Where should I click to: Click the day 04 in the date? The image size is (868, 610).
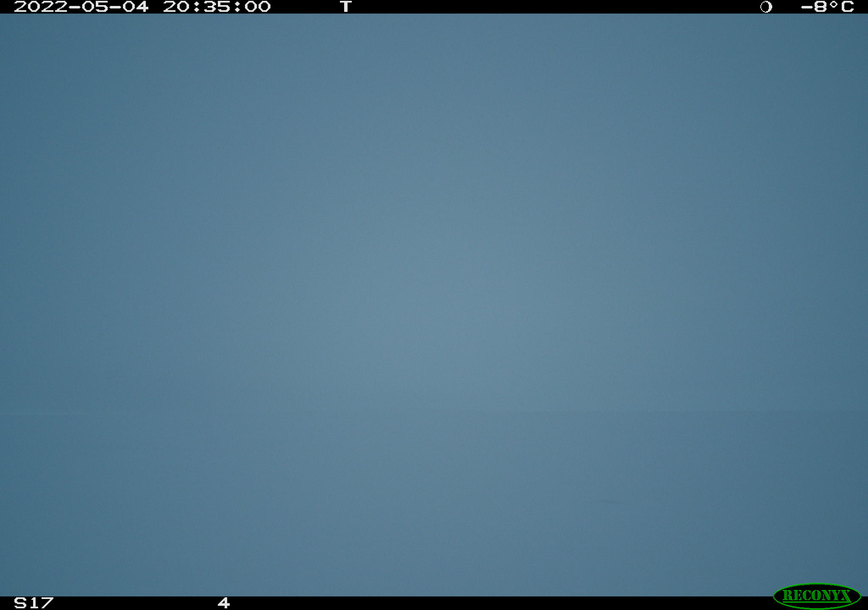click(x=136, y=7)
